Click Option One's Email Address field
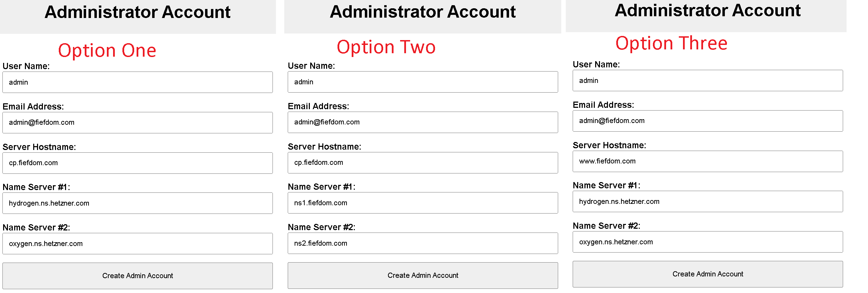The image size is (868, 293). tap(137, 123)
